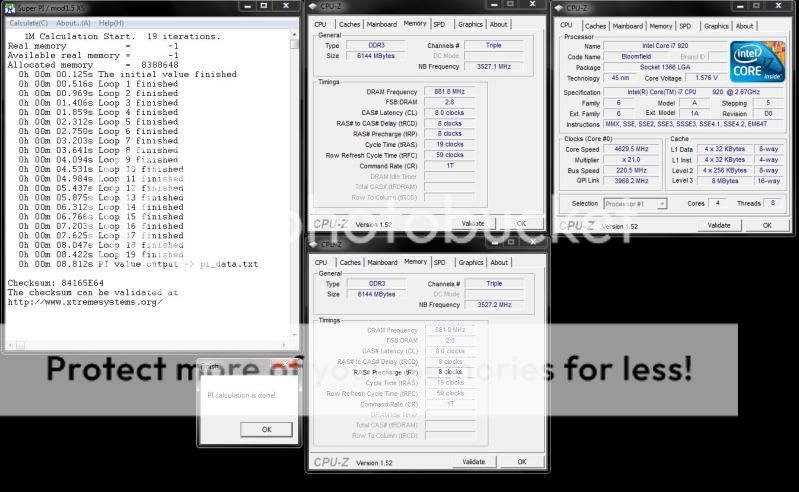Select SPD tab in bottom CPU-Z window

pyautogui.click(x=440, y=263)
